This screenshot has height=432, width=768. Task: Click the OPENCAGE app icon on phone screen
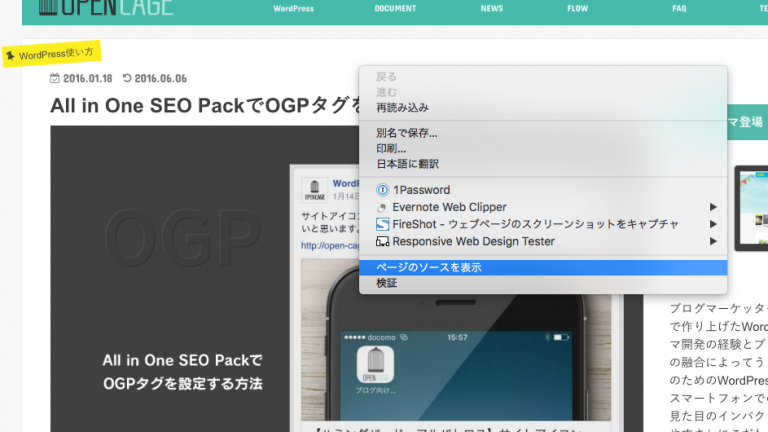pos(375,365)
